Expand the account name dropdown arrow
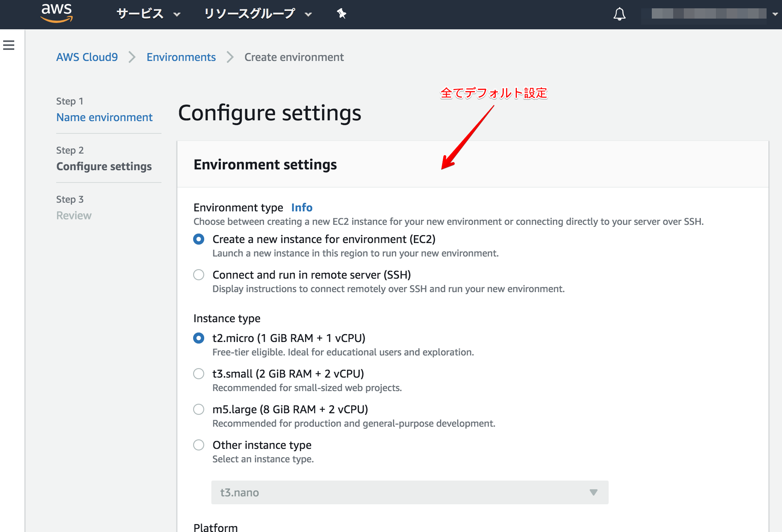The image size is (782, 532). 775,14
